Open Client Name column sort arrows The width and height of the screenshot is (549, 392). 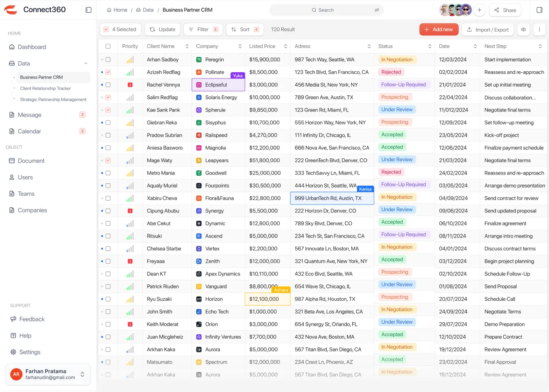pos(187,46)
